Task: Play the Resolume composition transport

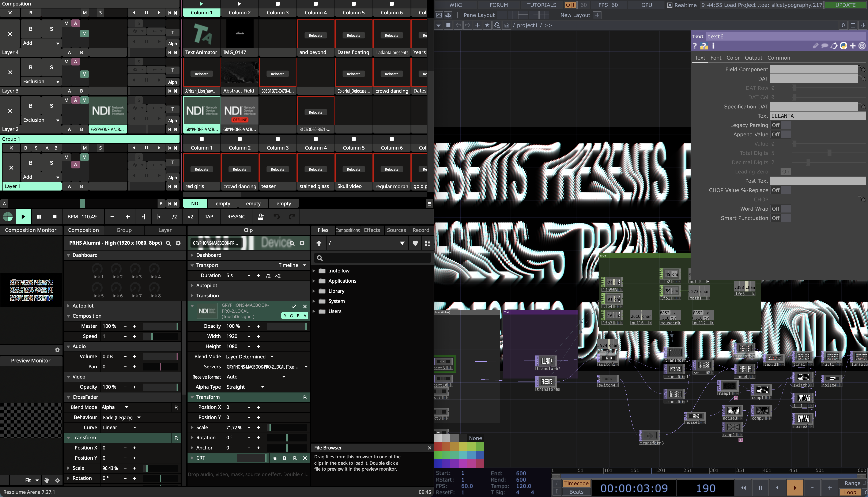Action: [23, 217]
